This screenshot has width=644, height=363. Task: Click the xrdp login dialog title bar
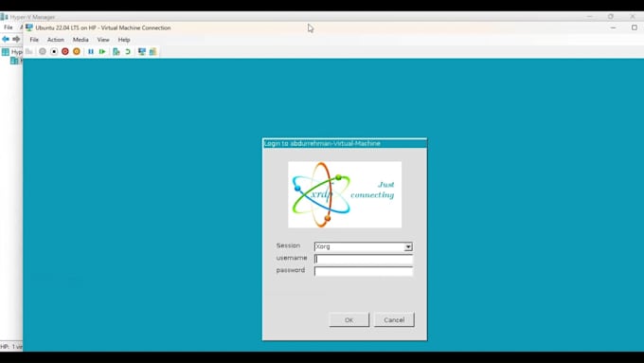[x=345, y=143]
